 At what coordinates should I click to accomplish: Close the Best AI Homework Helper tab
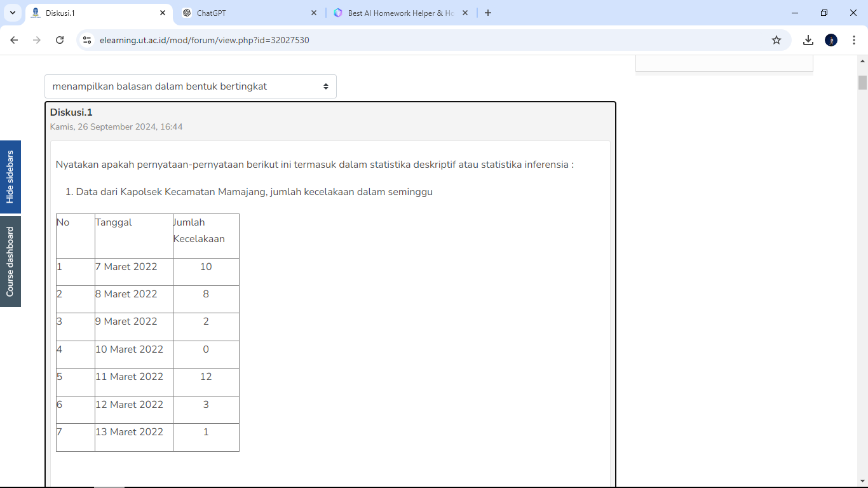[x=465, y=13]
